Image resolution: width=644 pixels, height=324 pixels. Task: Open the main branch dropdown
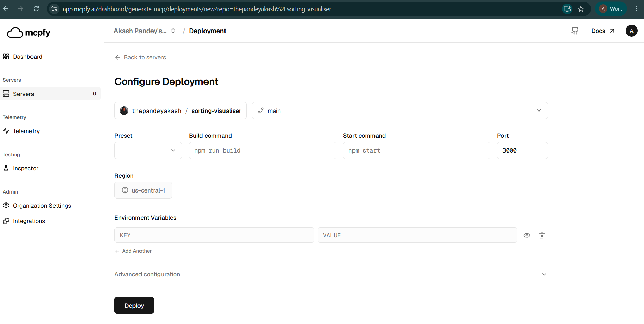(400, 110)
